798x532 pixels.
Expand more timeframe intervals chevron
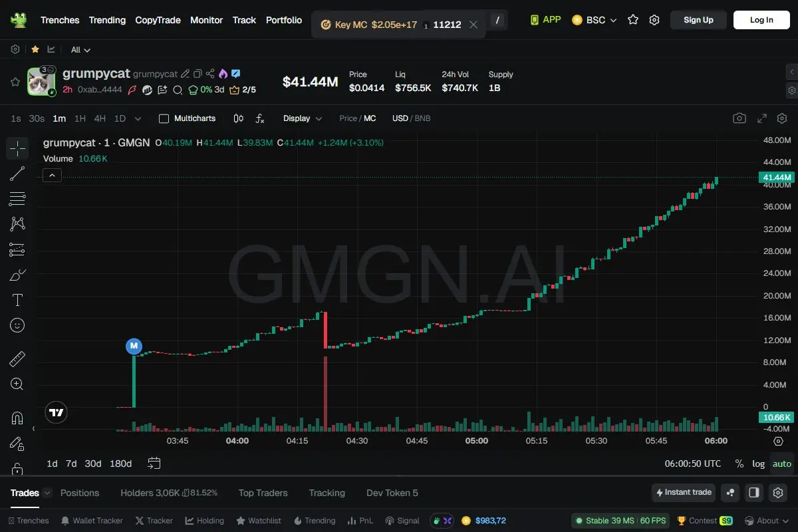[138, 118]
